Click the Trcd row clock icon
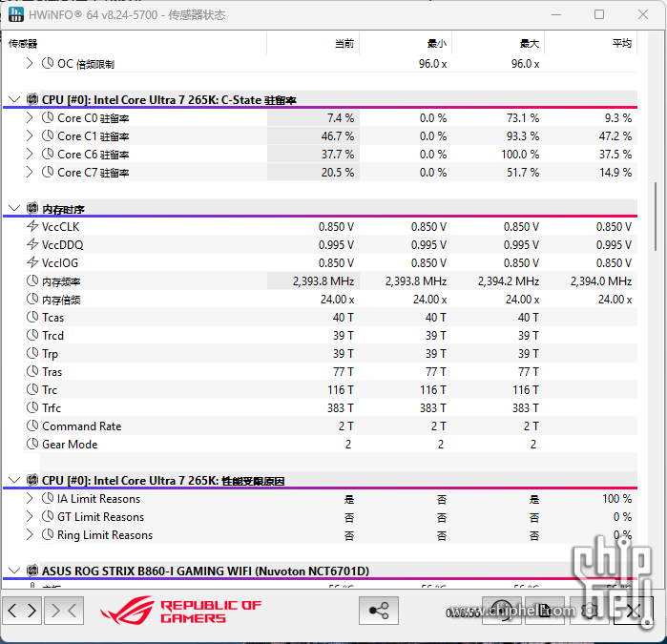This screenshot has height=644, width=667. point(32,335)
